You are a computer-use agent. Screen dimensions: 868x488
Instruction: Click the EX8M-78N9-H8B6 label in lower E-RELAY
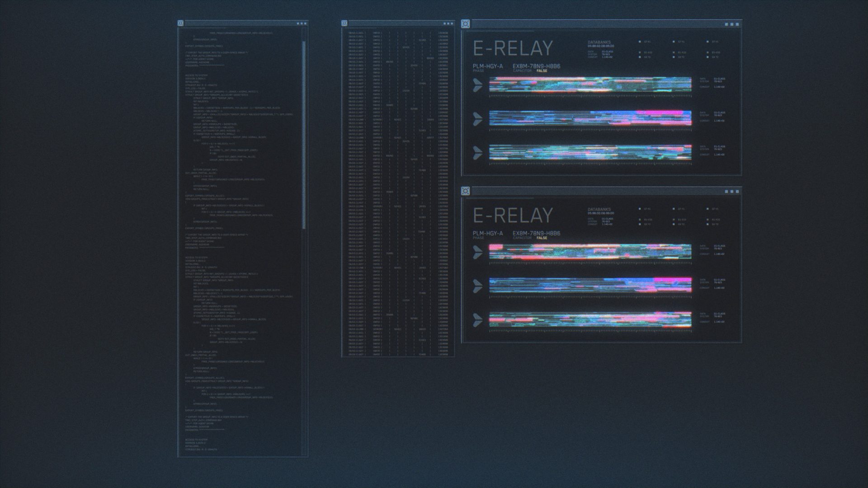tap(536, 233)
